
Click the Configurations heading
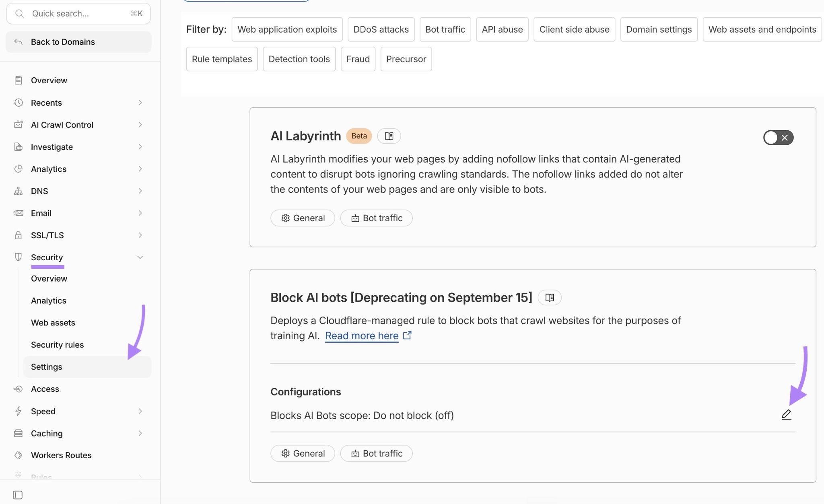(x=305, y=392)
